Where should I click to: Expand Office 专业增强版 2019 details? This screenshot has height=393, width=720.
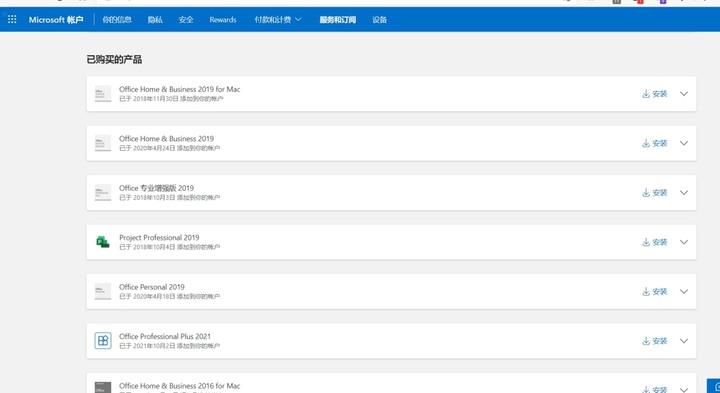pos(684,193)
